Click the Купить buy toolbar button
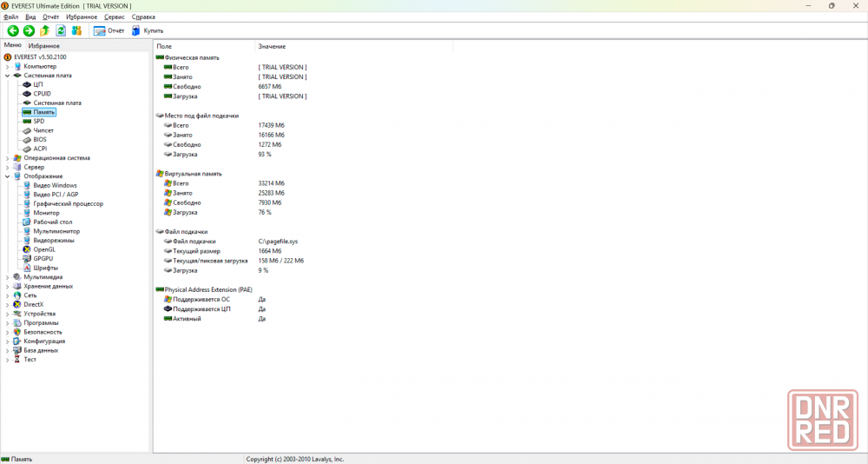This screenshot has width=868, height=464. (148, 31)
